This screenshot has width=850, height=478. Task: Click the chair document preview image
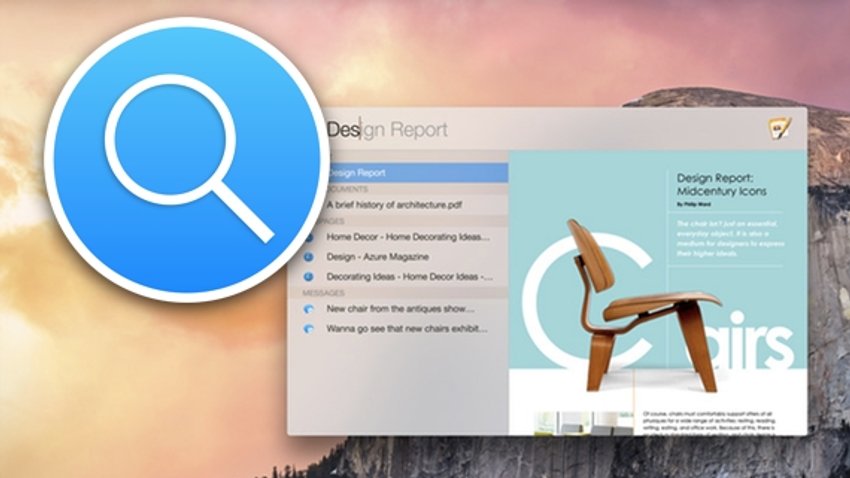658,293
